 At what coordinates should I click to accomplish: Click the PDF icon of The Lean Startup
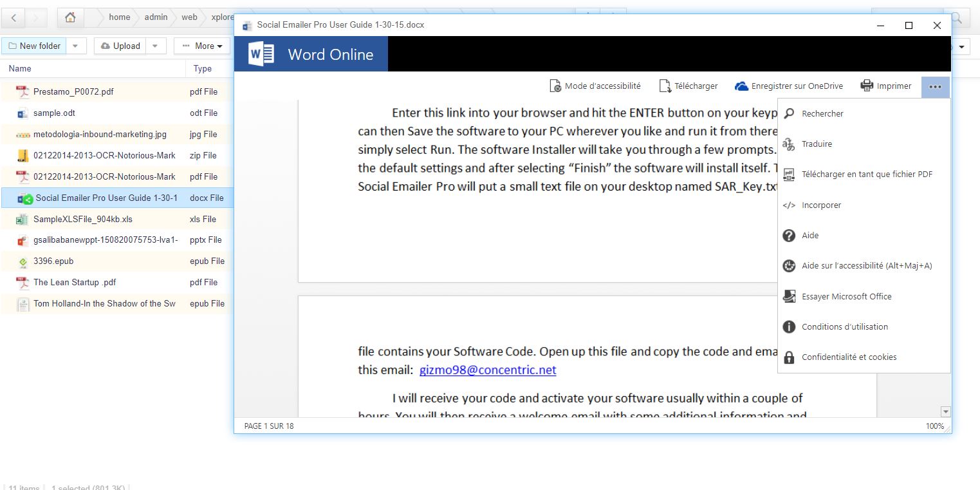pos(23,282)
